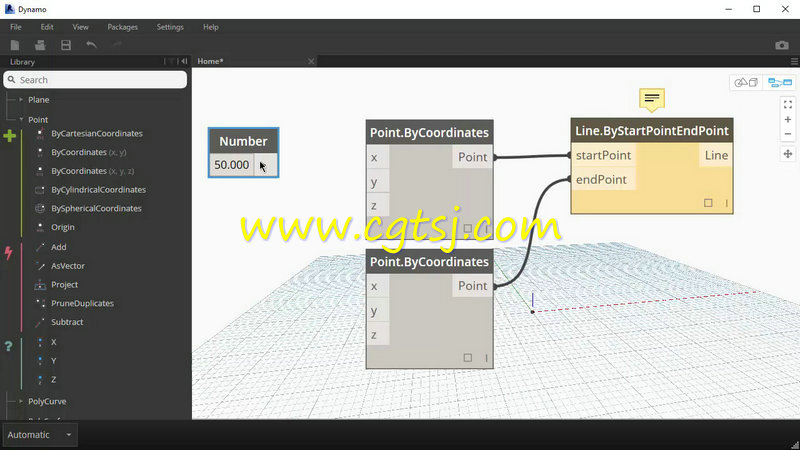Click the BySphericalCoordinates node icon
The width and height of the screenshot is (800, 450).
[x=40, y=208]
